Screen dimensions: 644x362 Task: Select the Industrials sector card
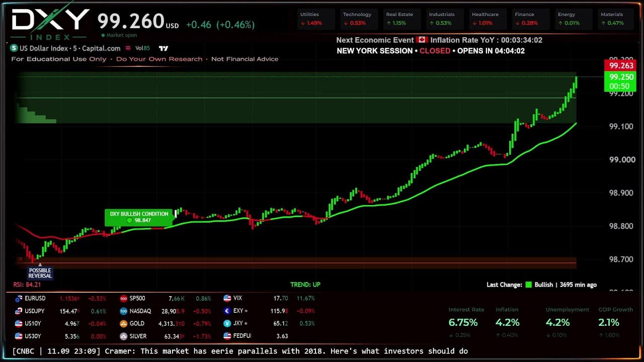[x=446, y=19]
